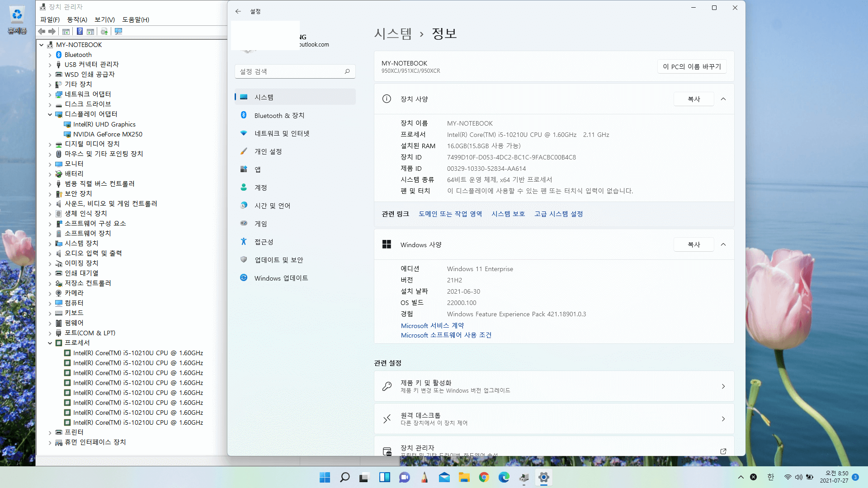Click the search magnifier in settings search box
The image size is (868, 488).
click(347, 71)
